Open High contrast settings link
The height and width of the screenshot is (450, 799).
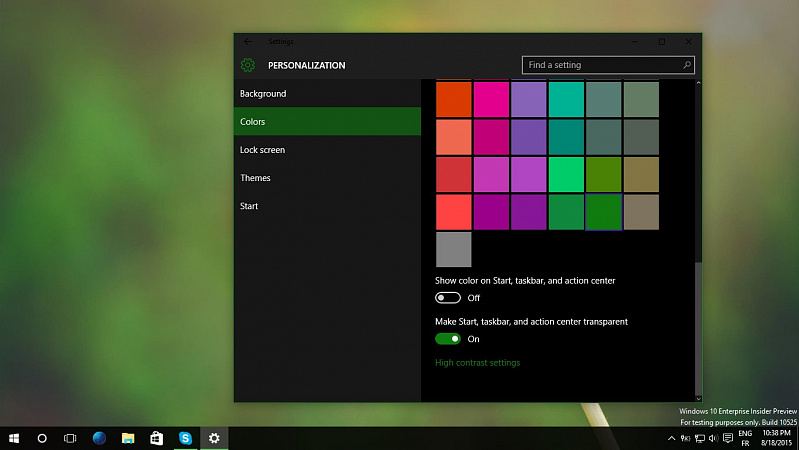477,363
